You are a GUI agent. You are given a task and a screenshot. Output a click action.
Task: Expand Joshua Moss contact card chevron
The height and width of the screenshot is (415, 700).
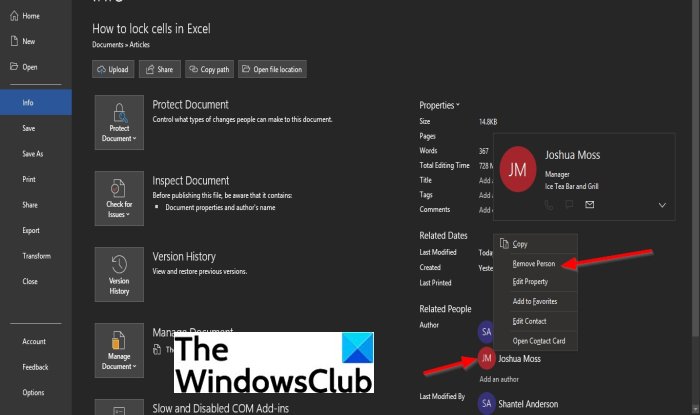[x=662, y=205]
